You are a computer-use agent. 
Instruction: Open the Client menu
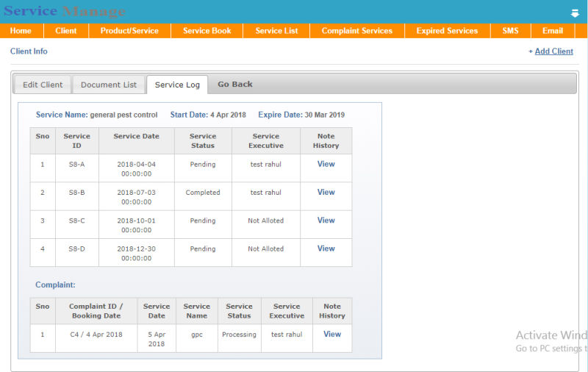[66, 31]
